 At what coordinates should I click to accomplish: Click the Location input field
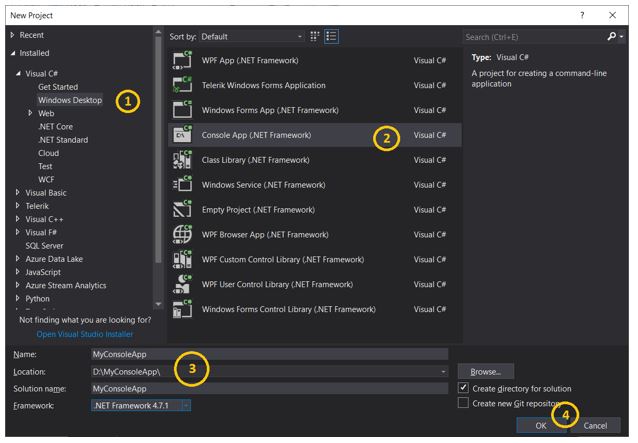click(x=269, y=372)
